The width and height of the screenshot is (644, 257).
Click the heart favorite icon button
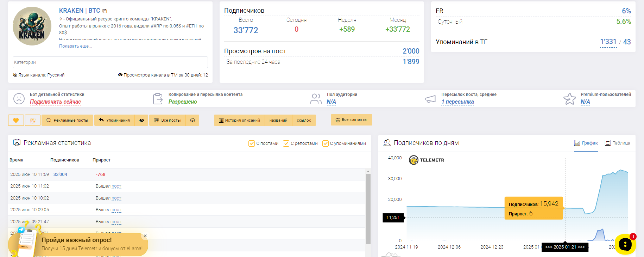pos(16,120)
